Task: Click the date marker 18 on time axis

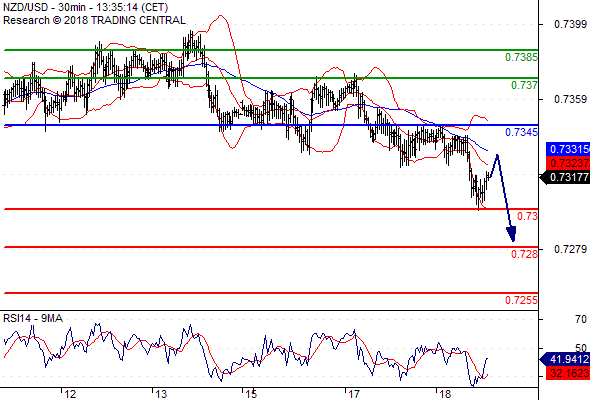Action: pyautogui.click(x=445, y=394)
